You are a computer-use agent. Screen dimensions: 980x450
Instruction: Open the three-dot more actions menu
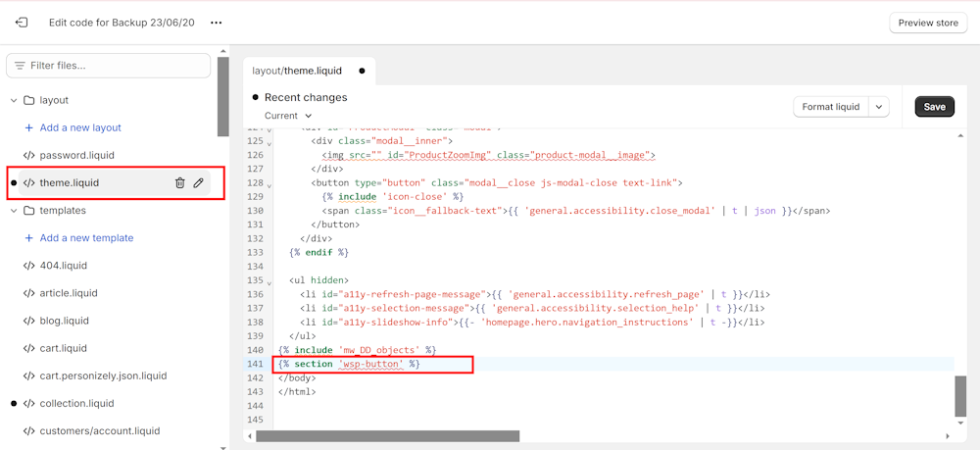(217, 23)
